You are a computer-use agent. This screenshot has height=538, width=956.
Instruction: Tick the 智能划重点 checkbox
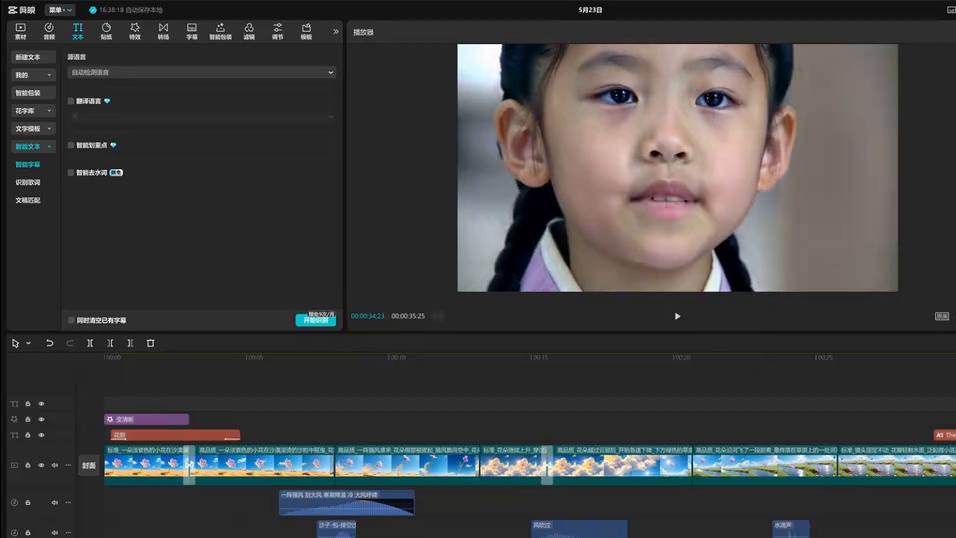(71, 145)
